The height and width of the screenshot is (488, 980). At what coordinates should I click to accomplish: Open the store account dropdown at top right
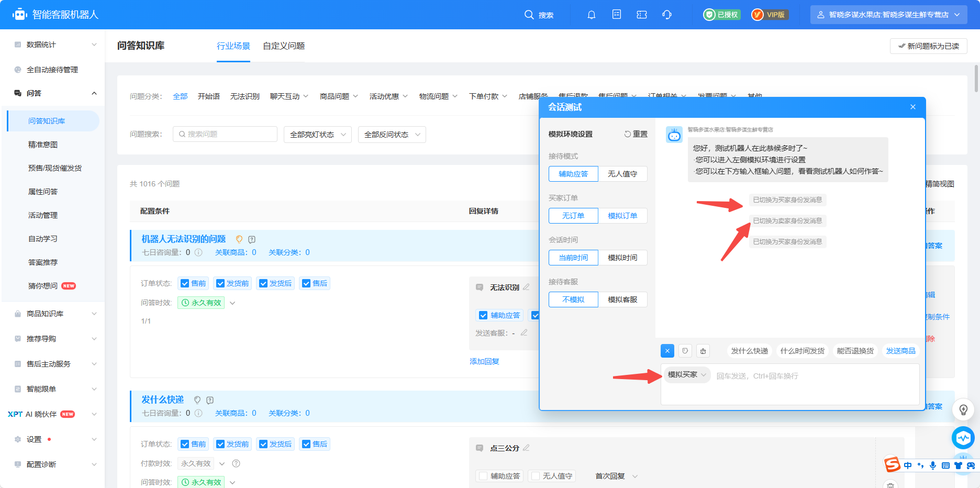(x=888, y=15)
